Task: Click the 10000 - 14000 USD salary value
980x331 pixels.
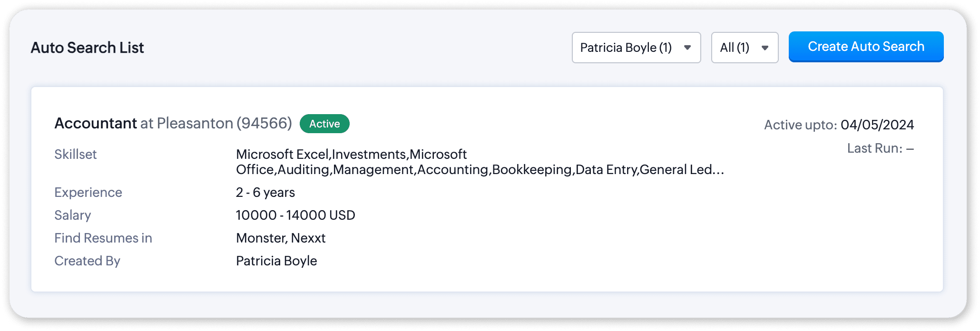Action: coord(295,215)
